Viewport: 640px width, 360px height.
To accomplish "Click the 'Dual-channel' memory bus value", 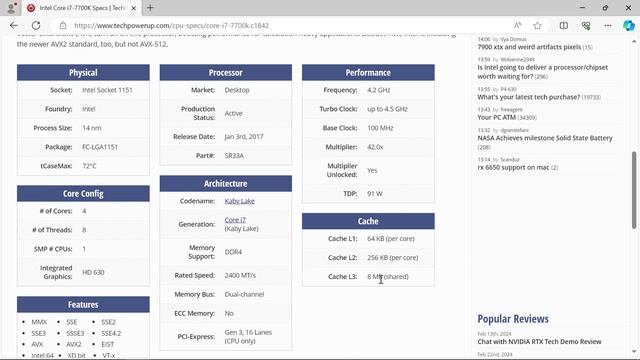I will (244, 294).
